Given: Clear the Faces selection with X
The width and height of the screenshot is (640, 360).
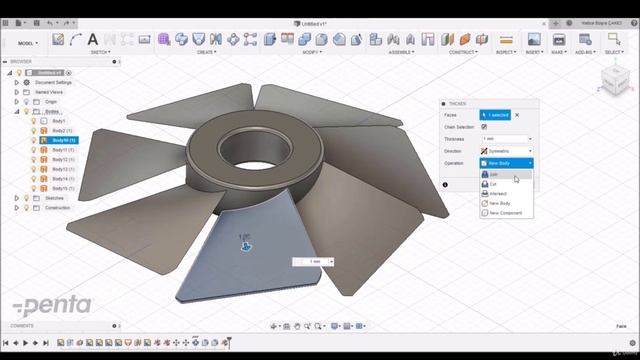Looking at the screenshot, I should [517, 115].
